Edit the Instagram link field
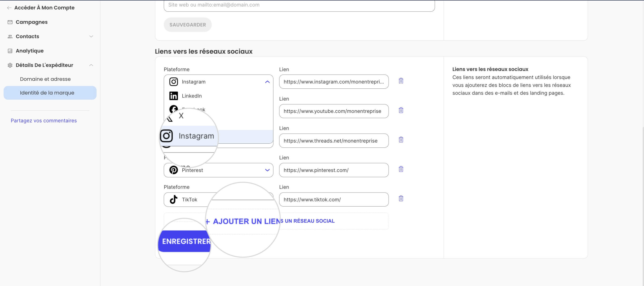Screen dimensions: 644x286 pyautogui.click(x=334, y=82)
